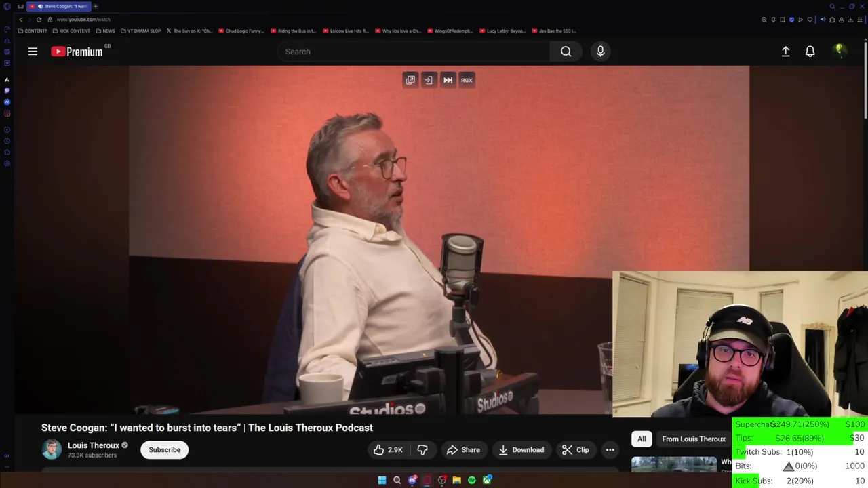This screenshot has width=868, height=488.
Task: Open the account avatar menu
Action: (839, 51)
